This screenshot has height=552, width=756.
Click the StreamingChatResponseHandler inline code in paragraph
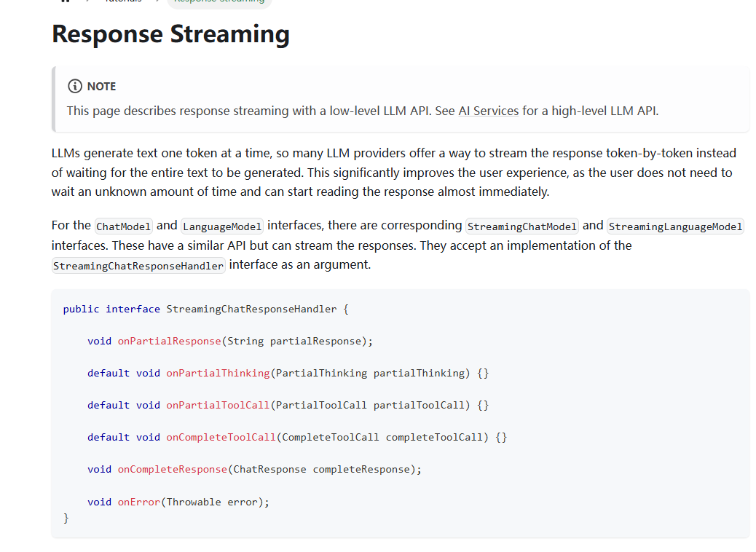(x=138, y=266)
